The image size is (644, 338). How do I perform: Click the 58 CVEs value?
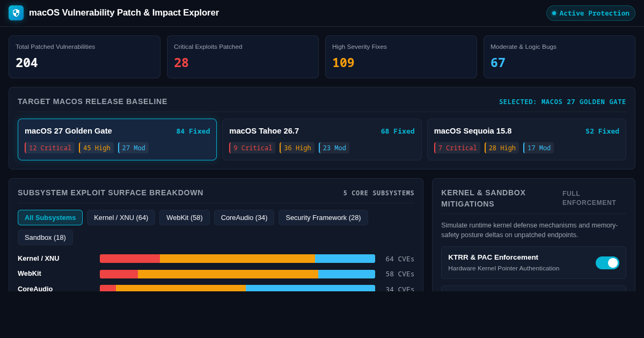coord(400,274)
